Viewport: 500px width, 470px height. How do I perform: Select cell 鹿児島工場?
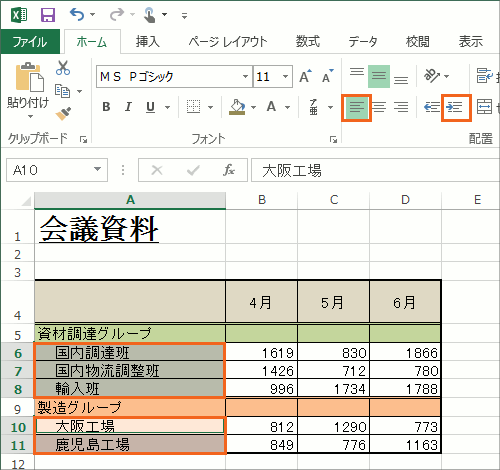130,444
